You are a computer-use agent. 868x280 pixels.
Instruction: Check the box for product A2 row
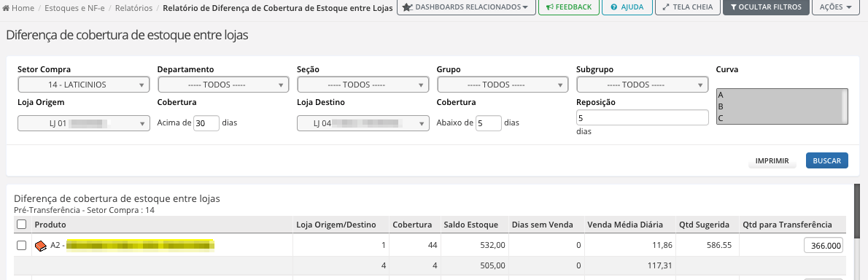(22, 246)
